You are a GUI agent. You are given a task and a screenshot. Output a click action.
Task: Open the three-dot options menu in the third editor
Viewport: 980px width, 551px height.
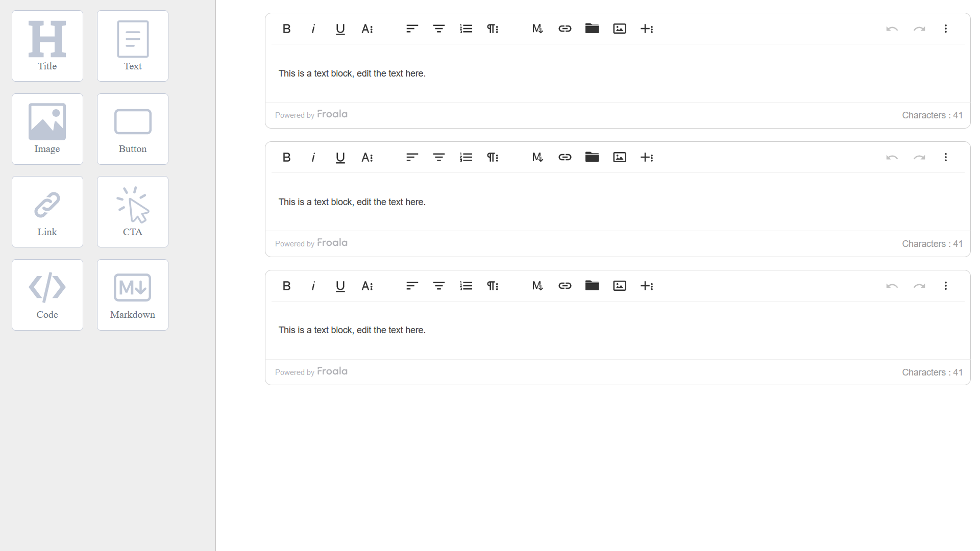tap(946, 286)
